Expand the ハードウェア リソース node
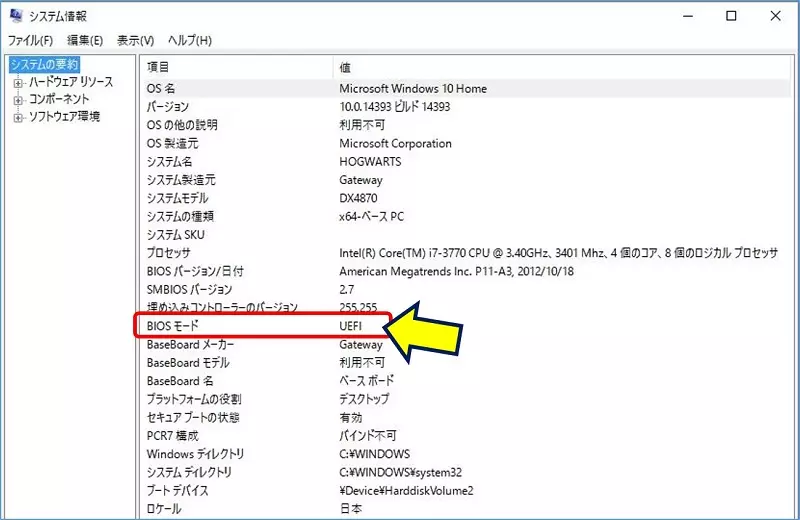The width and height of the screenshot is (800, 520). pyautogui.click(x=18, y=83)
